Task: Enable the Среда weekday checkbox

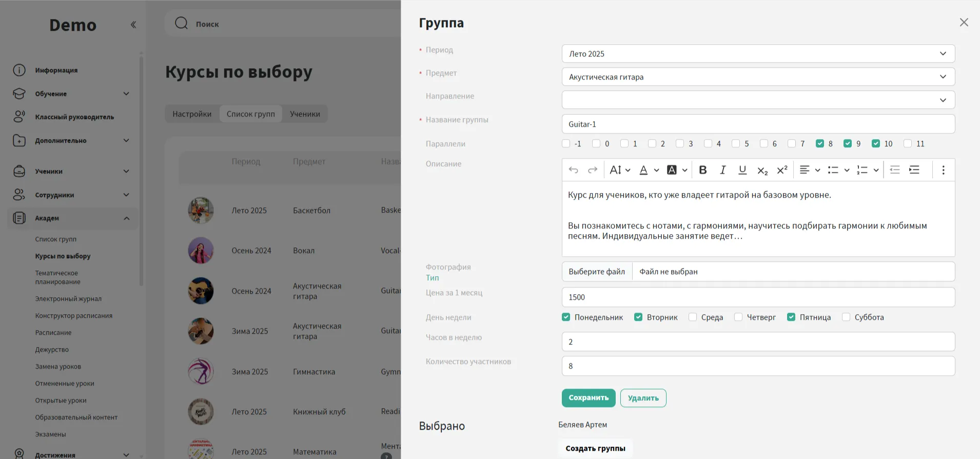Action: (x=693, y=317)
